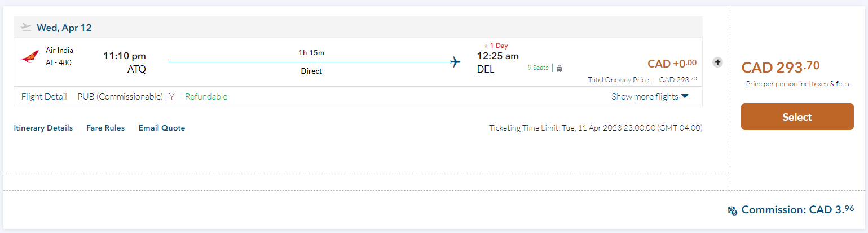The height and width of the screenshot is (233, 868).
Task: Click the Email Quote link
Action: pos(162,128)
